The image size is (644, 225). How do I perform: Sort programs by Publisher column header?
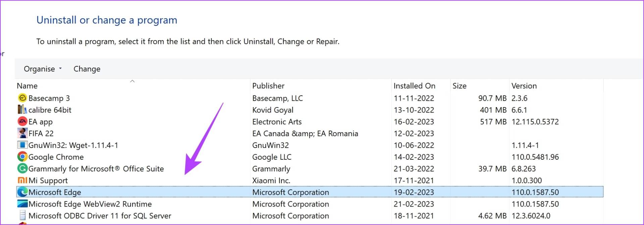[x=268, y=86]
